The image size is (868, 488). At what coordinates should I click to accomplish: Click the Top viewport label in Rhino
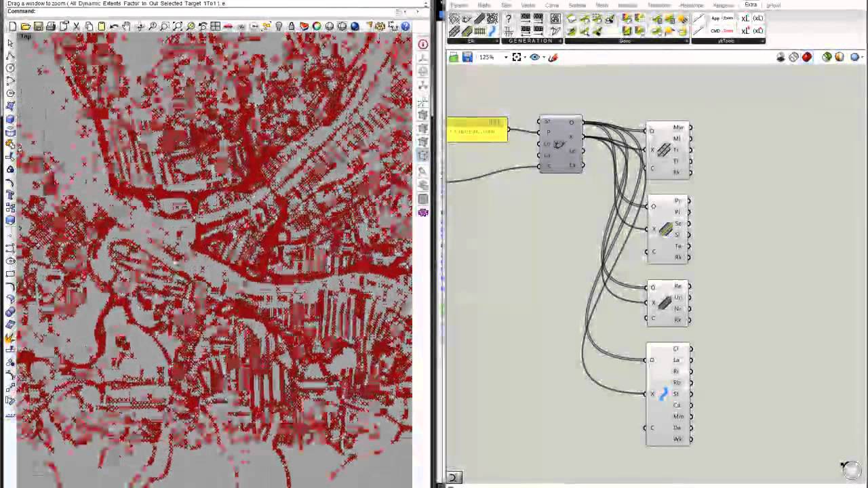26,37
